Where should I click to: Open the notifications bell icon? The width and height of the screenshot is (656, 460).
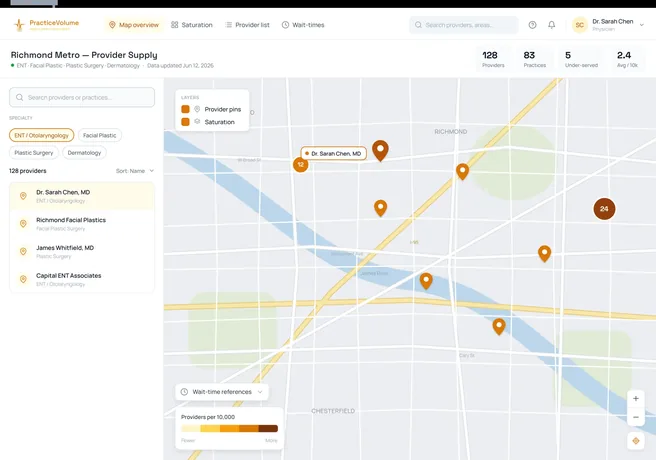(552, 25)
